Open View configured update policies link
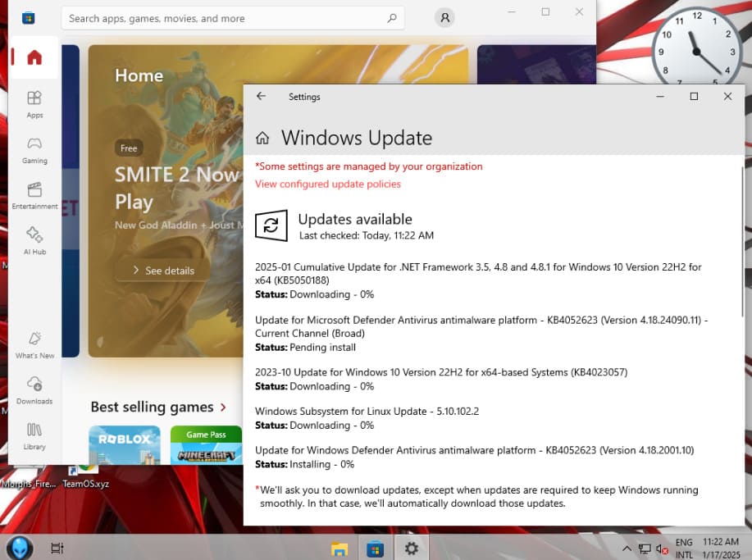Viewport: 752px width, 560px height. click(x=327, y=184)
